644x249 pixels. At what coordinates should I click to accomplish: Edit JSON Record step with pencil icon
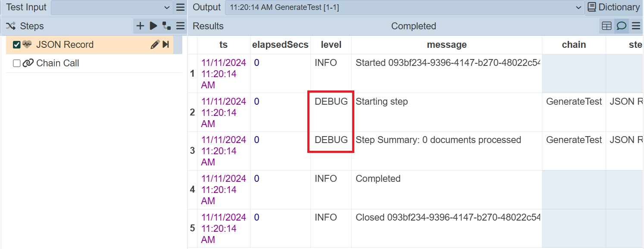click(155, 45)
